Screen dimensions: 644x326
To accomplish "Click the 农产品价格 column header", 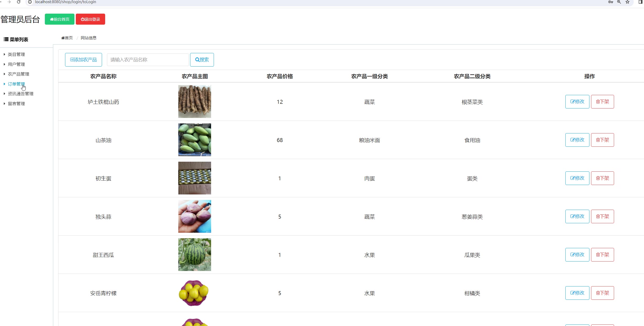I will [x=280, y=76].
